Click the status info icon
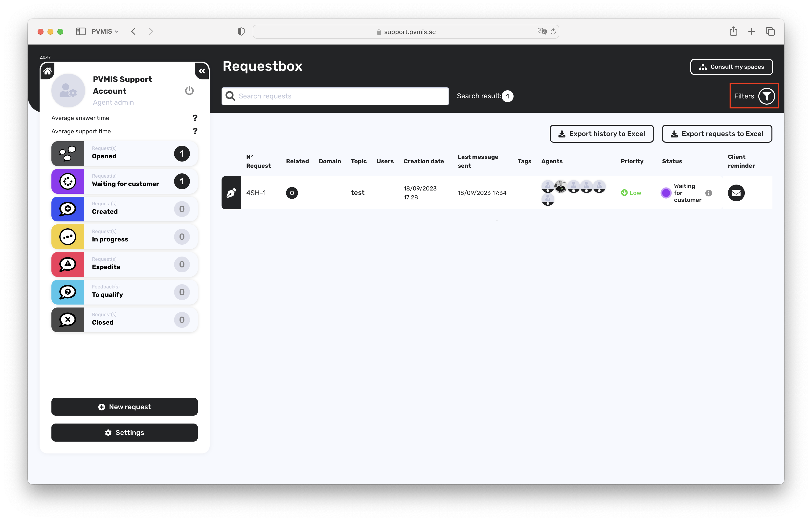Image resolution: width=812 pixels, height=521 pixels. (x=709, y=193)
